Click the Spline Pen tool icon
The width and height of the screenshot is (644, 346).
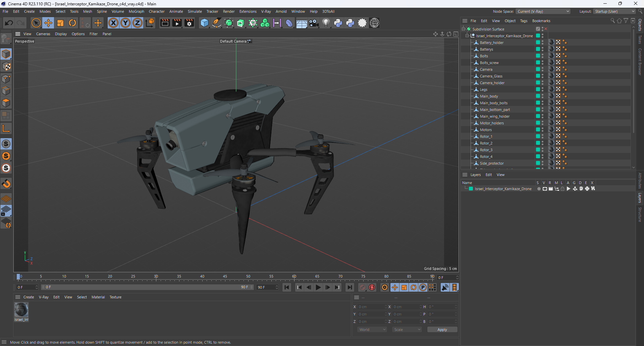[x=217, y=23]
